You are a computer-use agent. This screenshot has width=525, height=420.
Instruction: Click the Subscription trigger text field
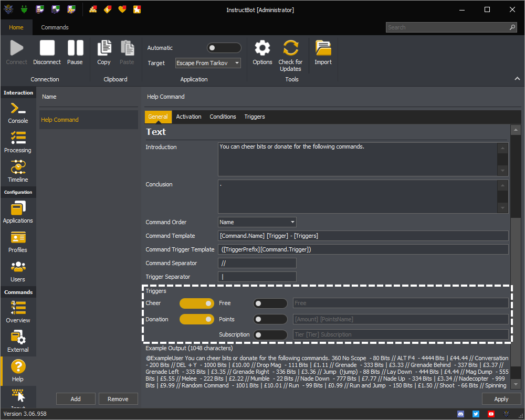click(401, 334)
